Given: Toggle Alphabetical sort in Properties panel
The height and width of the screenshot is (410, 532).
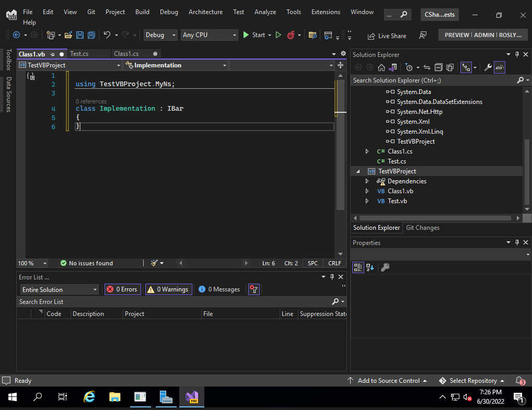Looking at the screenshot, I should 370,267.
